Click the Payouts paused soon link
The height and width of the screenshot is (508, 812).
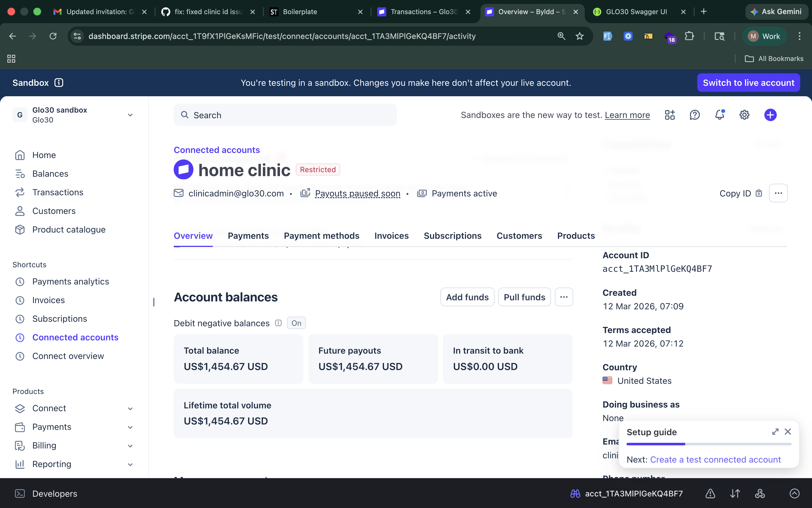[357, 194]
